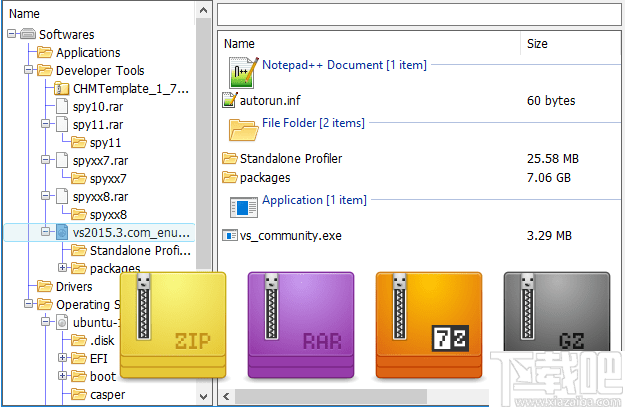
Task: Click the spyxx7.rar file icon
Action: pos(62,160)
